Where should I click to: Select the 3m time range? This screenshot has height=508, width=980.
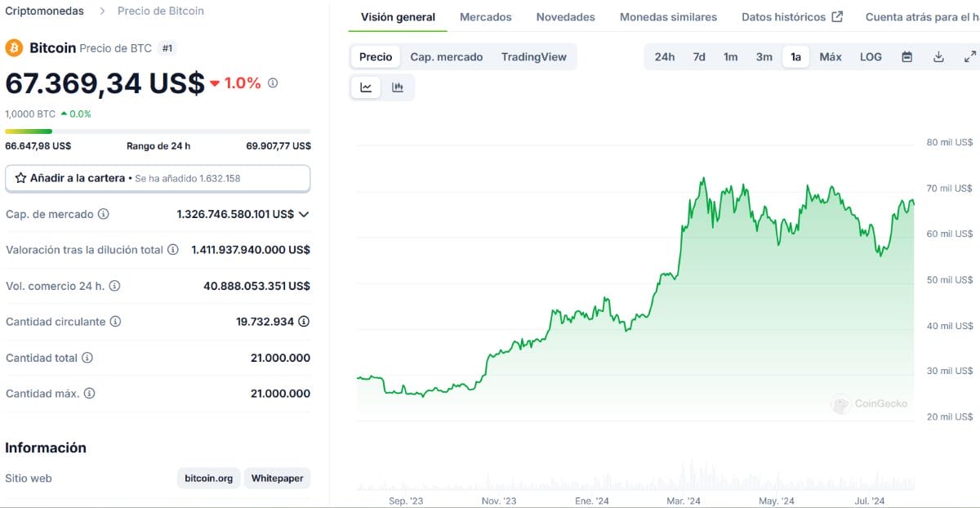point(764,56)
